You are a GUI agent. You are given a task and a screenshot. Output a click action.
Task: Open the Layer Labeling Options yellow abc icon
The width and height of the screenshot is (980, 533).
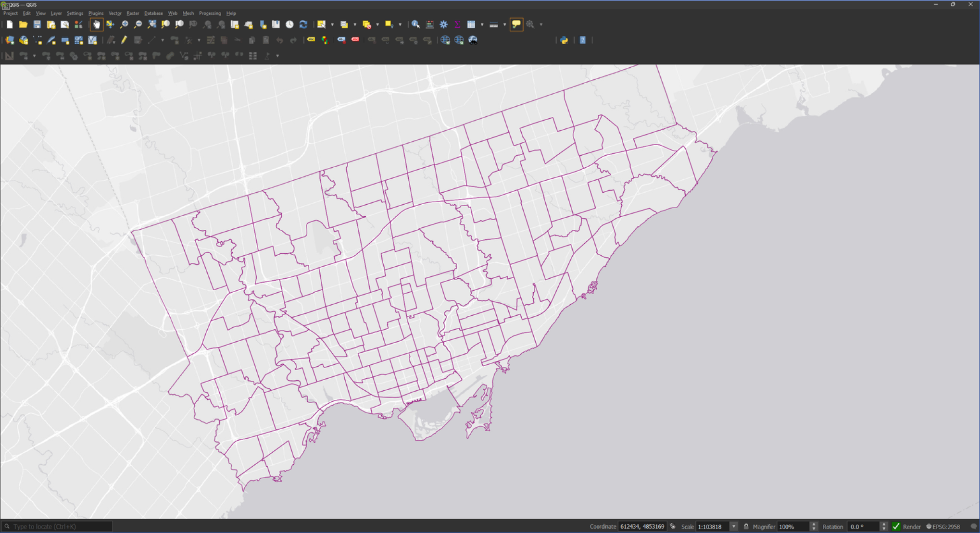click(311, 40)
